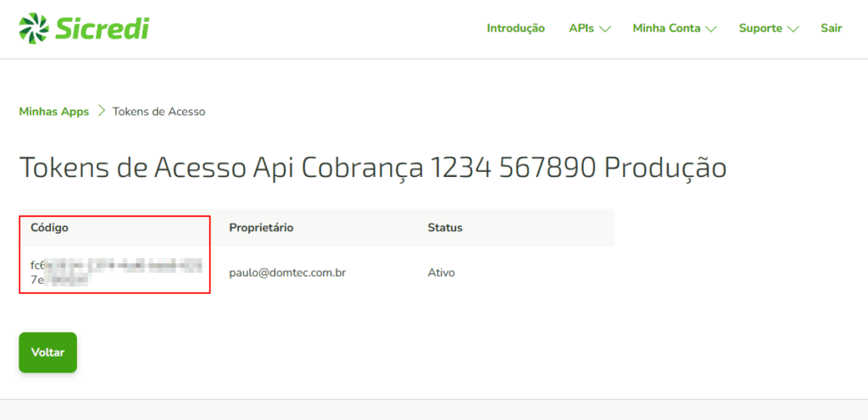
Task: Open the Suporte menu label
Action: pyautogui.click(x=760, y=28)
